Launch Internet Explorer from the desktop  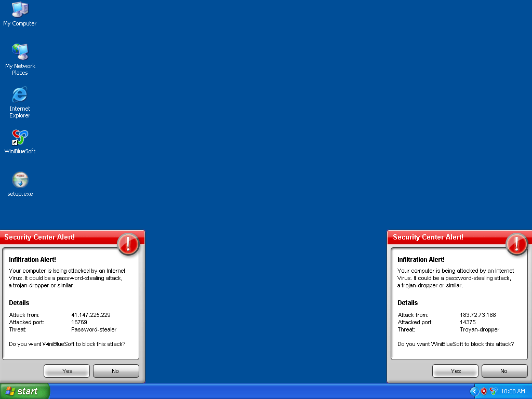click(x=20, y=95)
